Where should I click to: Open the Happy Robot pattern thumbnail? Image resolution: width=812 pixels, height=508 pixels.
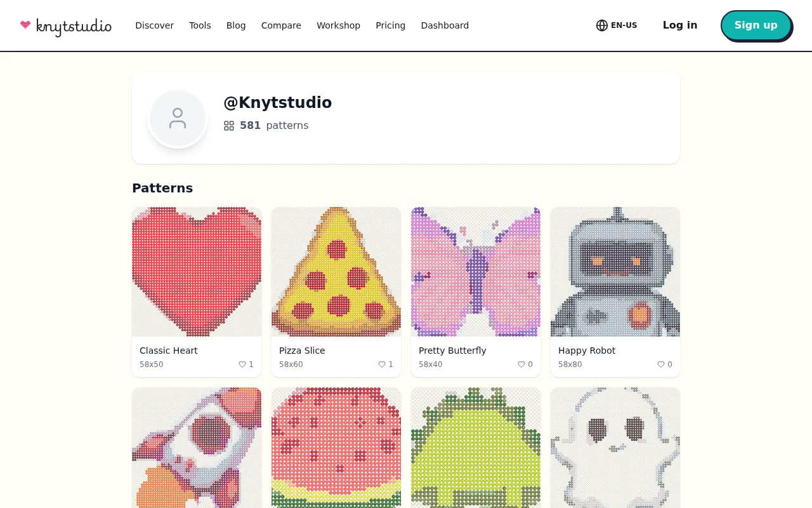(x=615, y=272)
